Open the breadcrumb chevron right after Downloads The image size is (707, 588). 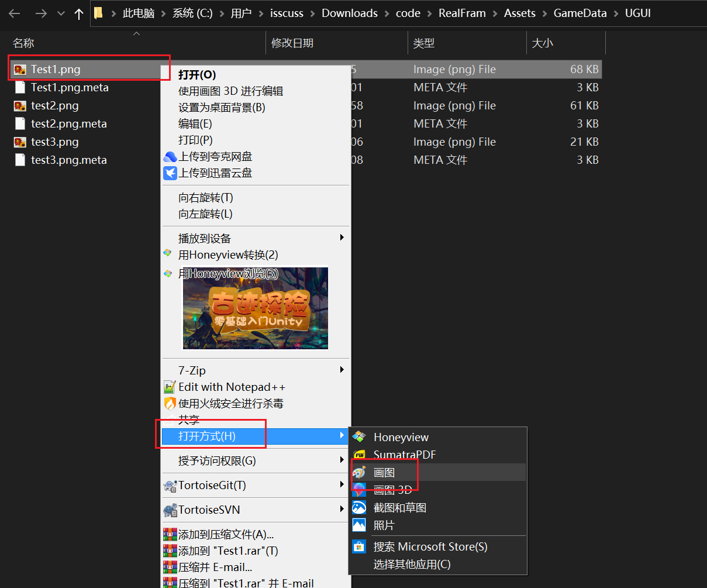(x=387, y=13)
